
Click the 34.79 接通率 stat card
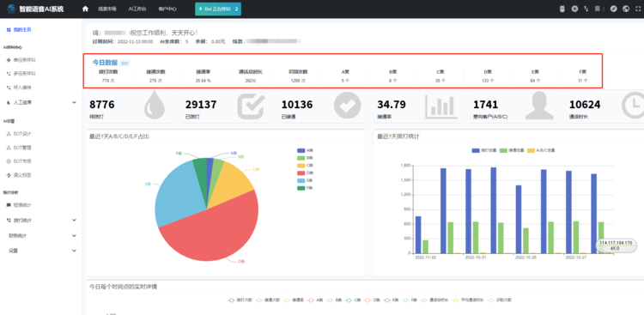click(417, 106)
